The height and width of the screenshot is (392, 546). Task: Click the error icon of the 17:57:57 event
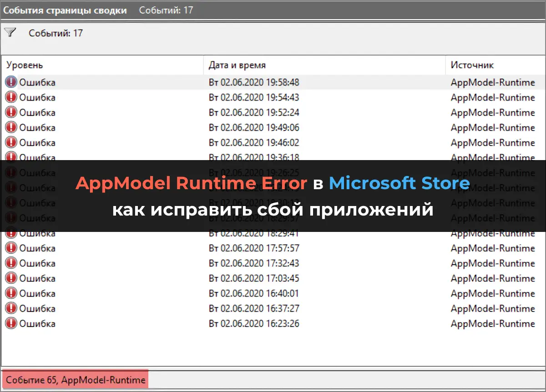click(x=11, y=248)
